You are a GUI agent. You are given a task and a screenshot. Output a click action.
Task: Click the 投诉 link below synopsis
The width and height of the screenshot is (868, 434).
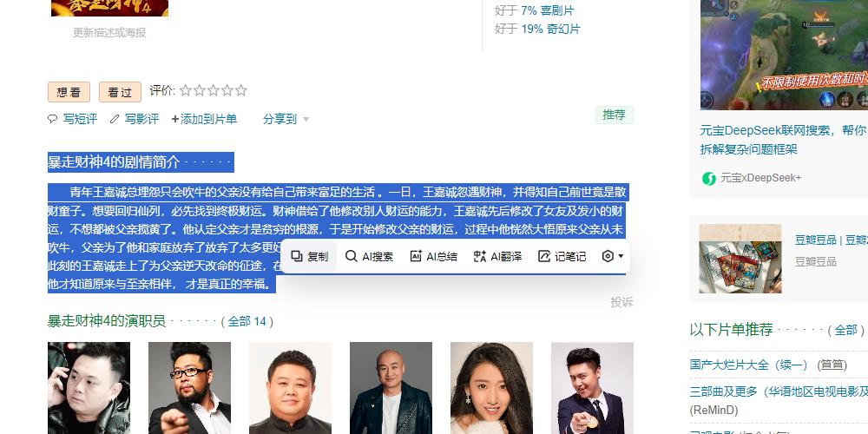click(621, 302)
